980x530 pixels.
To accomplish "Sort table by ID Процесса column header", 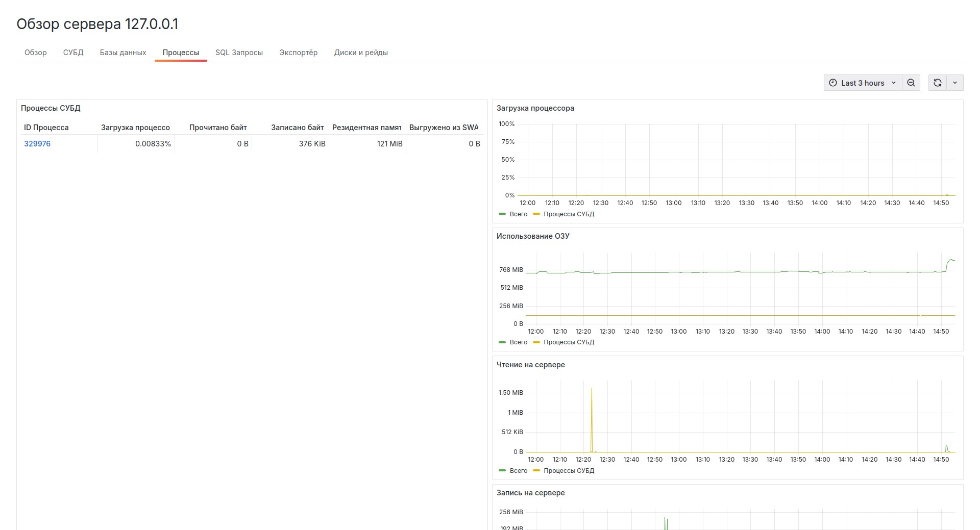I will pos(46,128).
